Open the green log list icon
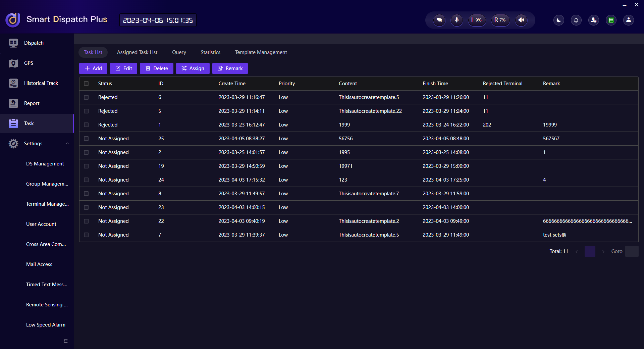 [x=611, y=20]
